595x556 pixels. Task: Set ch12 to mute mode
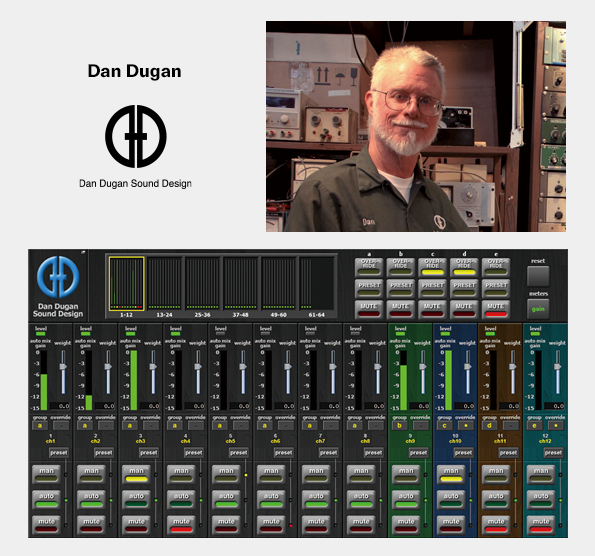(541, 524)
